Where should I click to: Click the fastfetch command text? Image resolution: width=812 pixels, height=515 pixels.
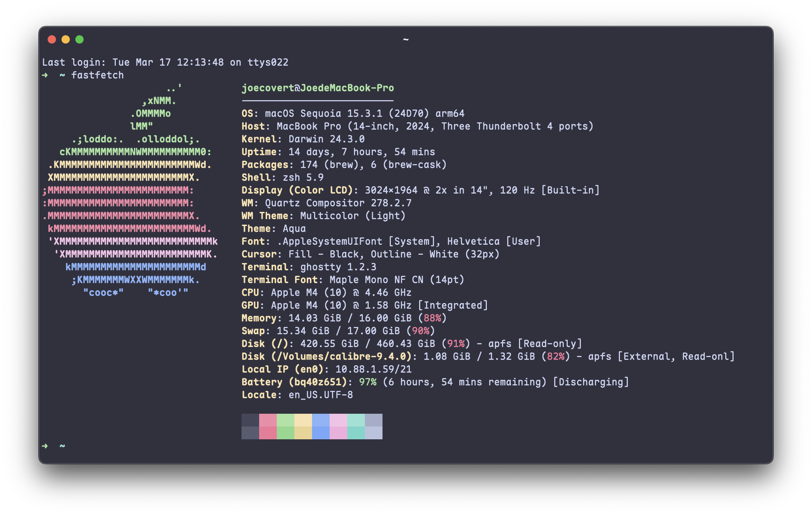(x=97, y=75)
